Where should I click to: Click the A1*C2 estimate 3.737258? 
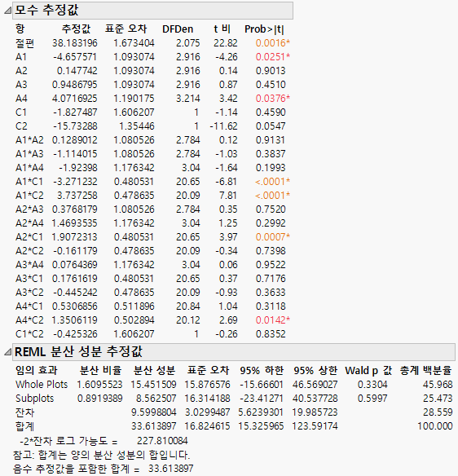[x=77, y=196]
